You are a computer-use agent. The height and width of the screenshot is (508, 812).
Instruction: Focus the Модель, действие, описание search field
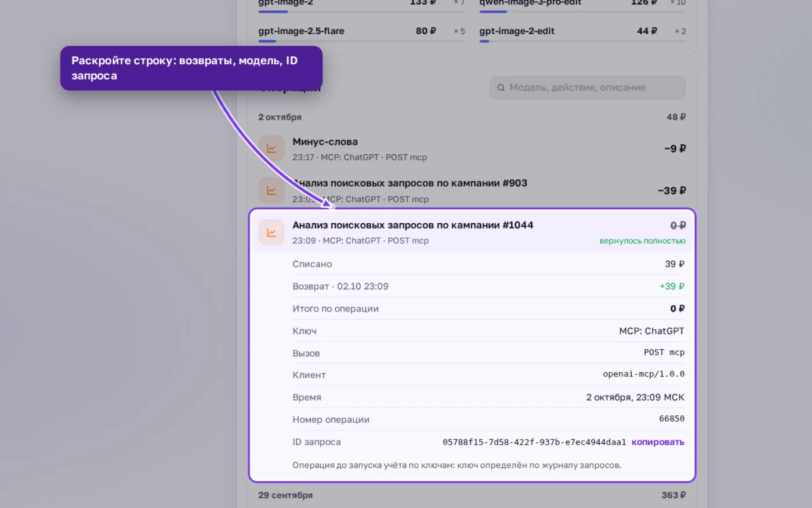click(x=588, y=88)
